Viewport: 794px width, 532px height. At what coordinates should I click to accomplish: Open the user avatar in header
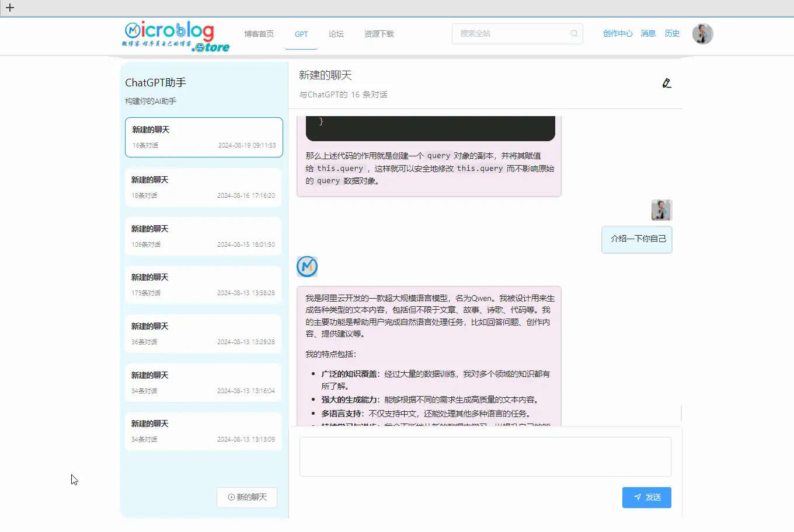(x=702, y=34)
